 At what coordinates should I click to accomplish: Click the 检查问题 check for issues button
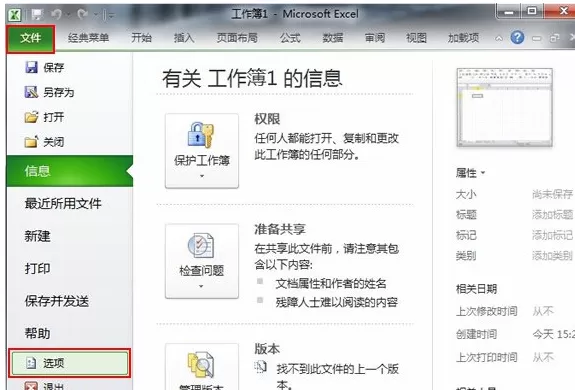[x=202, y=261]
